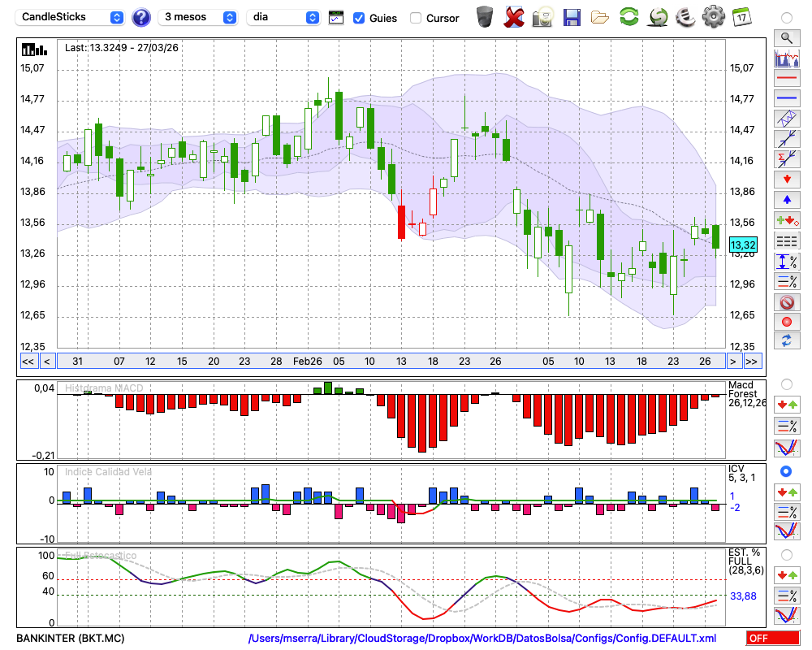Open file with the folder icon
812x650 pixels.
click(x=600, y=18)
